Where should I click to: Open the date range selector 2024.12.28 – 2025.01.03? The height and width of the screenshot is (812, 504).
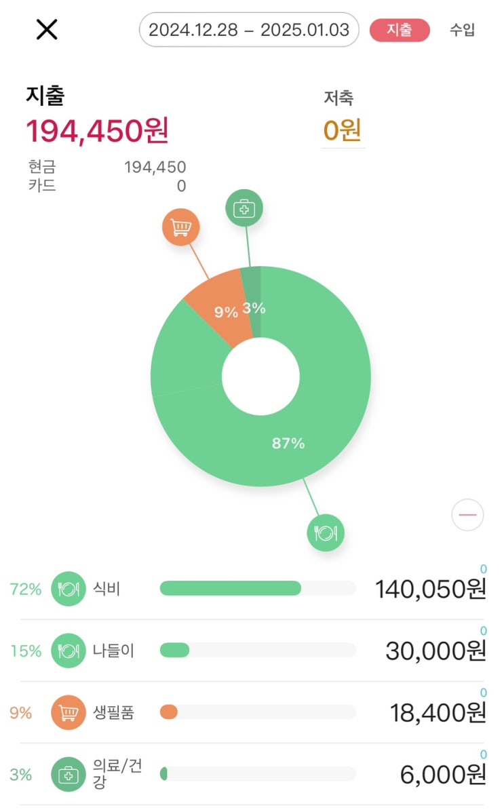pyautogui.click(x=249, y=30)
